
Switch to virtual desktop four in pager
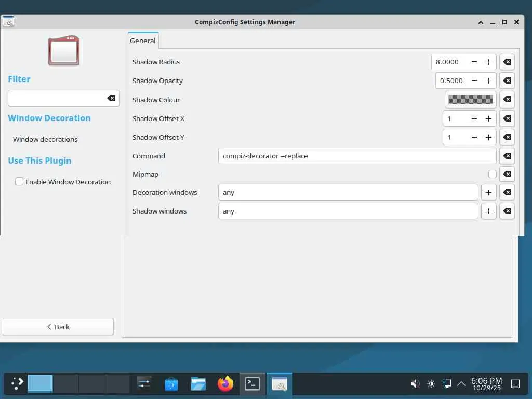(x=117, y=384)
